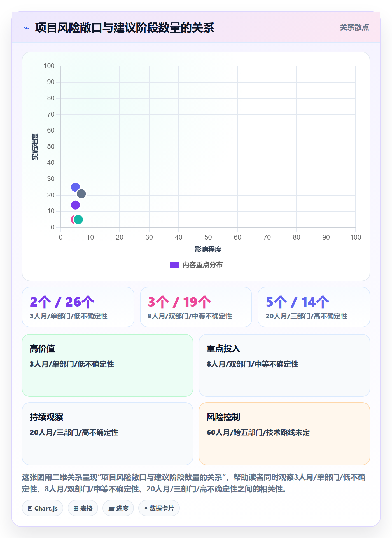The image size is (392, 538).
Task: Click the lightning icon beside the title
Action: pyautogui.click(x=27, y=28)
